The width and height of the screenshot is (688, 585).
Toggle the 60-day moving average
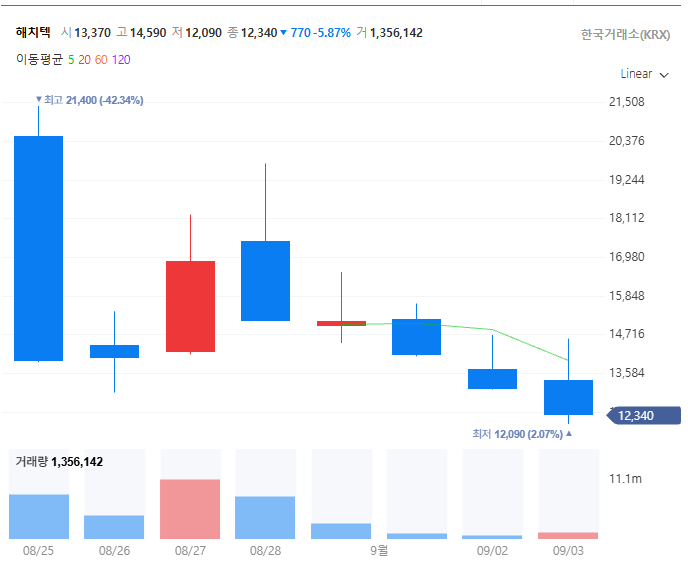coord(101,60)
